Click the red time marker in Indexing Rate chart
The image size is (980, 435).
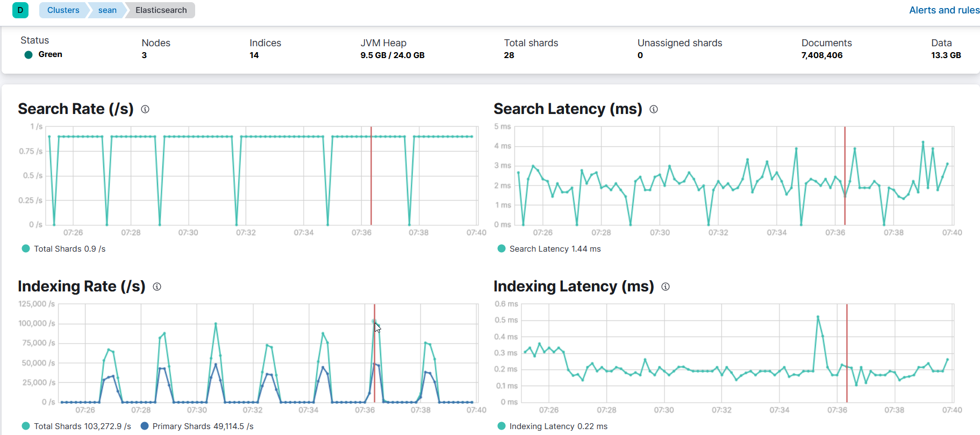pyautogui.click(x=374, y=353)
